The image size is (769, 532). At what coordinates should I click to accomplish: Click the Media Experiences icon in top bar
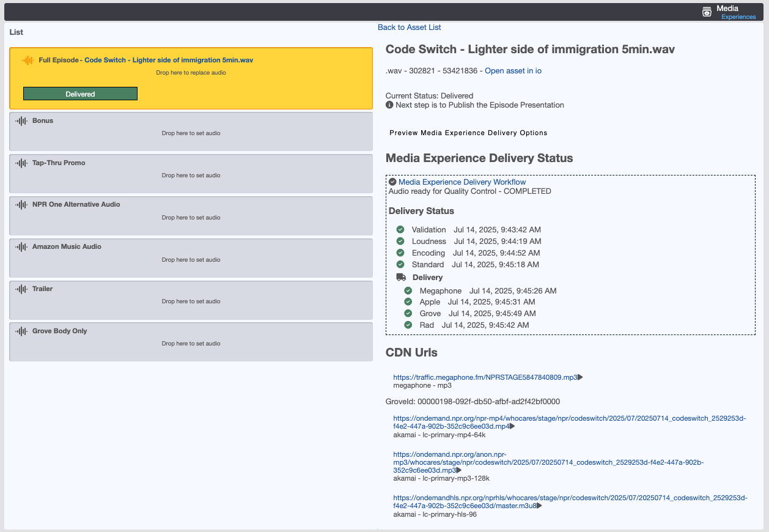[707, 11]
